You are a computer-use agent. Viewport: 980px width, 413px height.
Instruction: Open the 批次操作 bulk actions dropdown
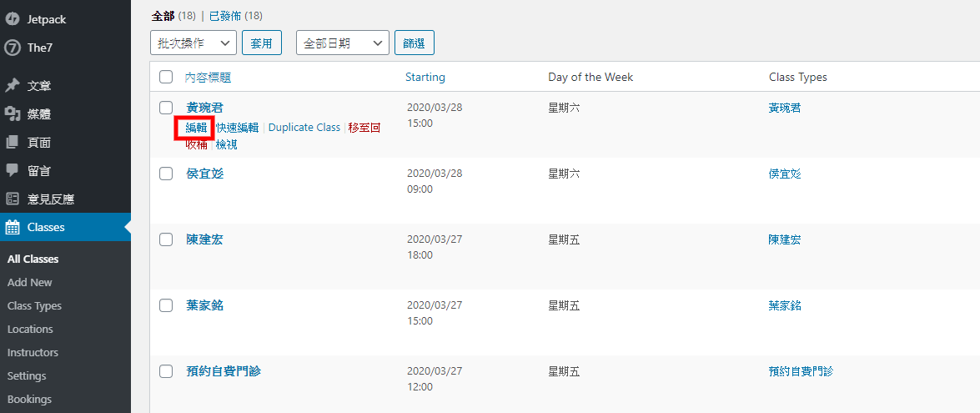(x=193, y=43)
